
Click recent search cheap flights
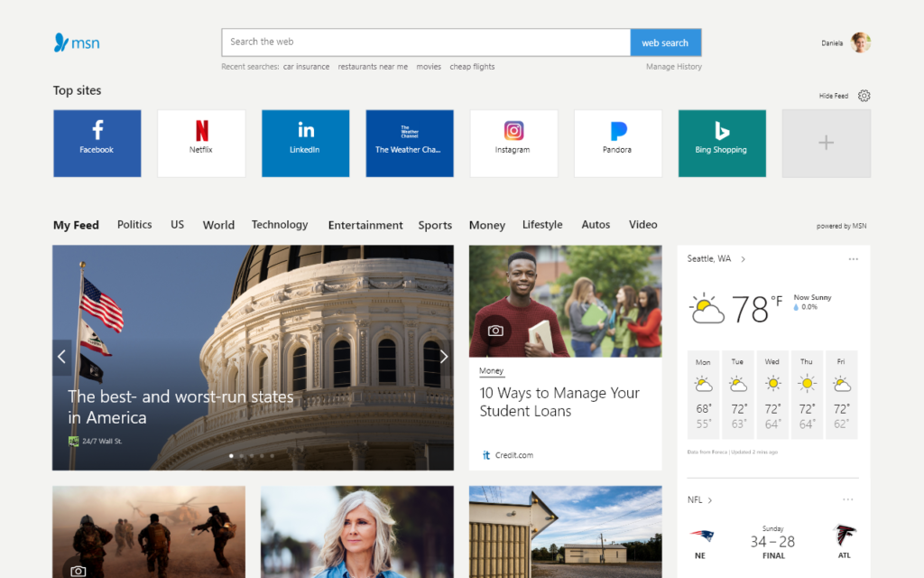click(x=472, y=67)
